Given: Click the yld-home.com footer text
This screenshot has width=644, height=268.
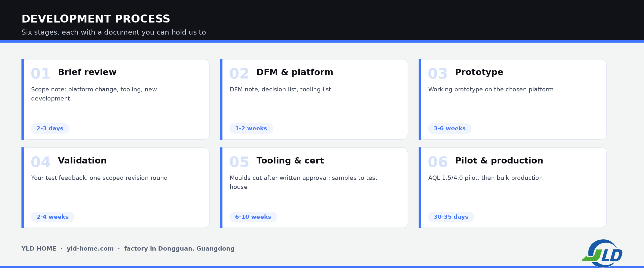Looking at the screenshot, I should point(90,249).
